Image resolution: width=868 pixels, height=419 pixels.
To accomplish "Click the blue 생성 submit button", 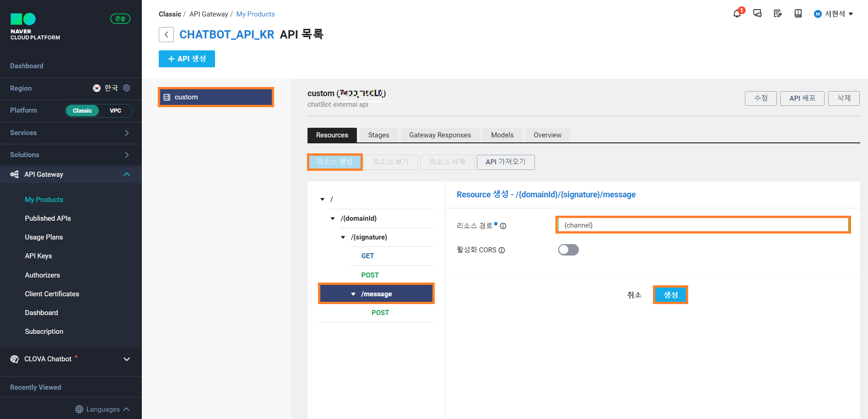I will click(670, 295).
